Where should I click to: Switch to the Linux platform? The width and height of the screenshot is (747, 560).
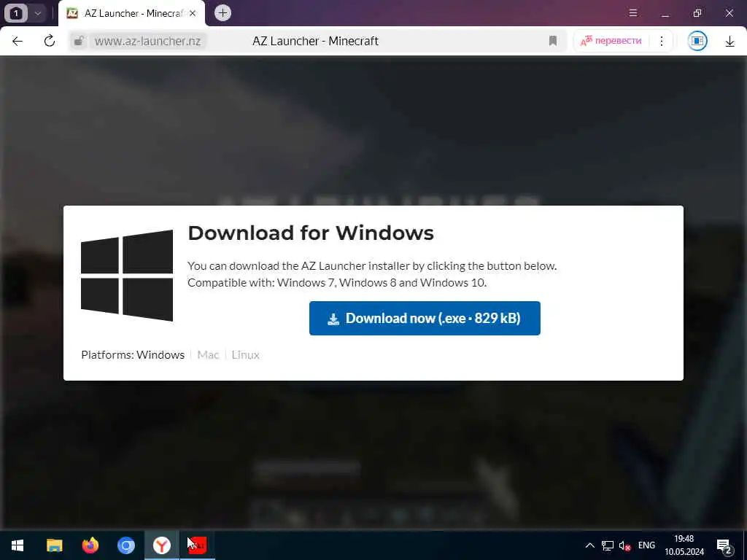pyautogui.click(x=245, y=355)
